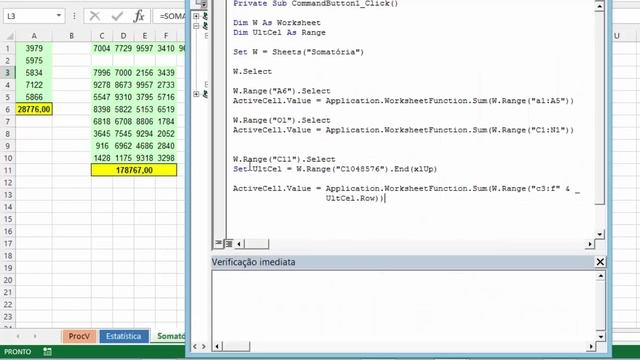Go to previous sheet with left tab arrow
The image size is (640, 360).
18,336
